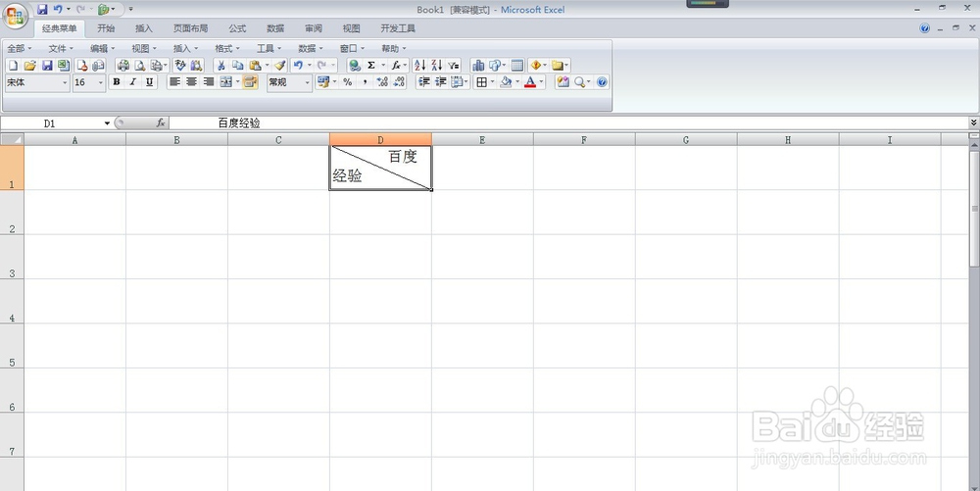Click the Paste clipboard icon
Viewport: 980px width, 491px height.
pos(255,65)
